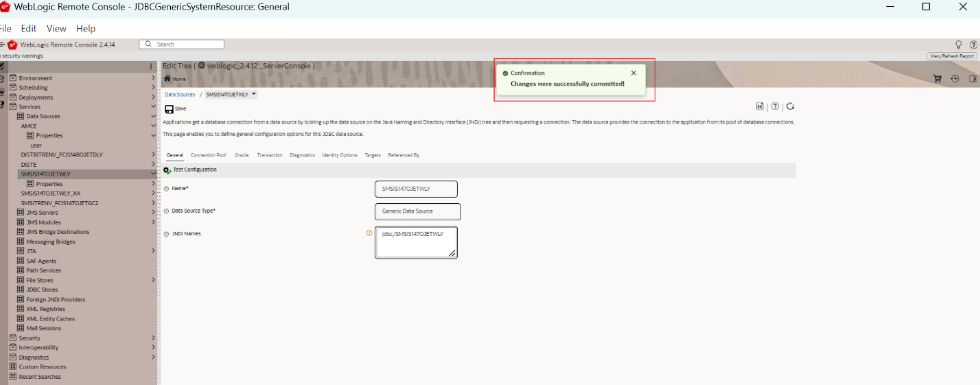
Task: Click help icon next to JNDI Names
Action: [x=166, y=234]
